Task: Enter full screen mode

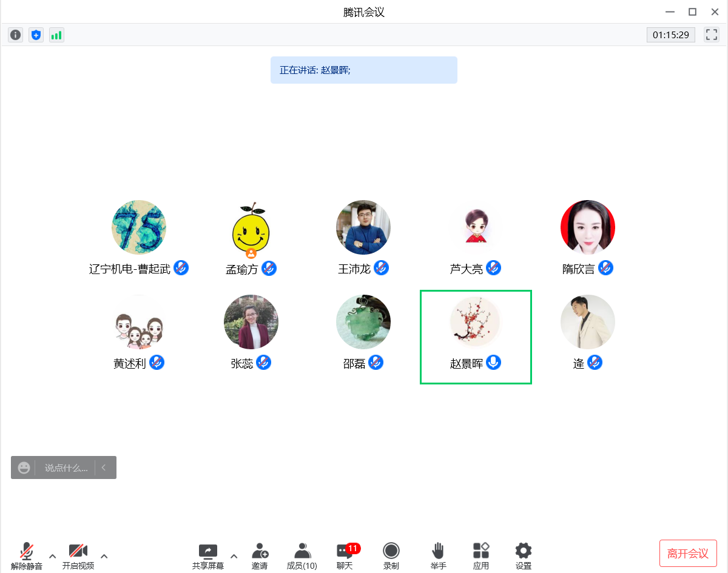Action: [711, 35]
